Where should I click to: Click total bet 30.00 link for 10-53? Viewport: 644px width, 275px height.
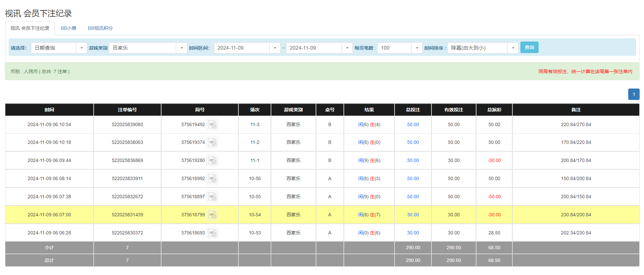(x=413, y=233)
